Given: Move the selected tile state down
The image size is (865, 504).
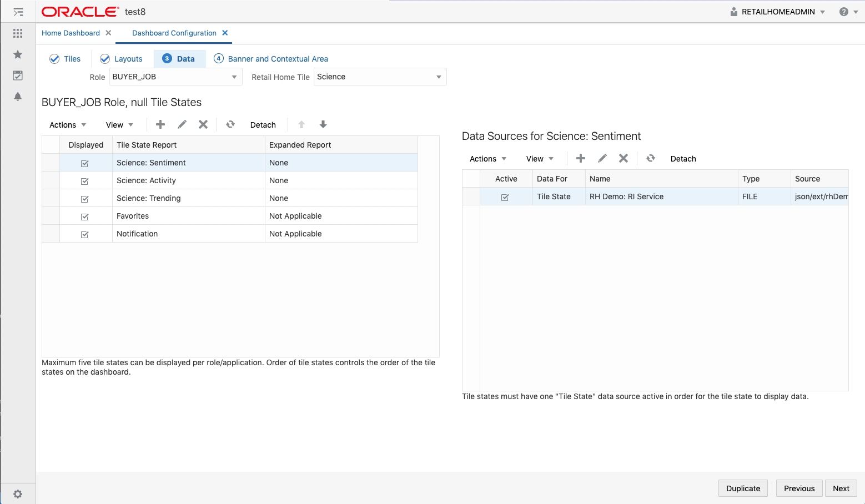Looking at the screenshot, I should 323,124.
